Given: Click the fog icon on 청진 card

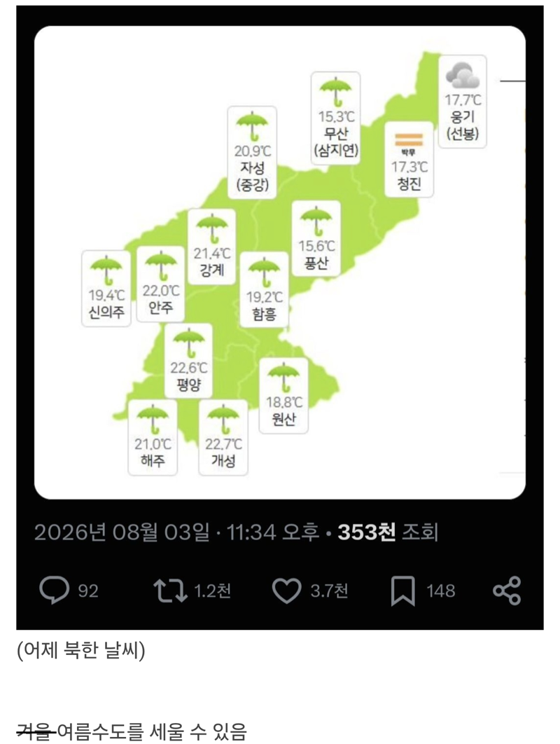Looking at the screenshot, I should click(409, 140).
